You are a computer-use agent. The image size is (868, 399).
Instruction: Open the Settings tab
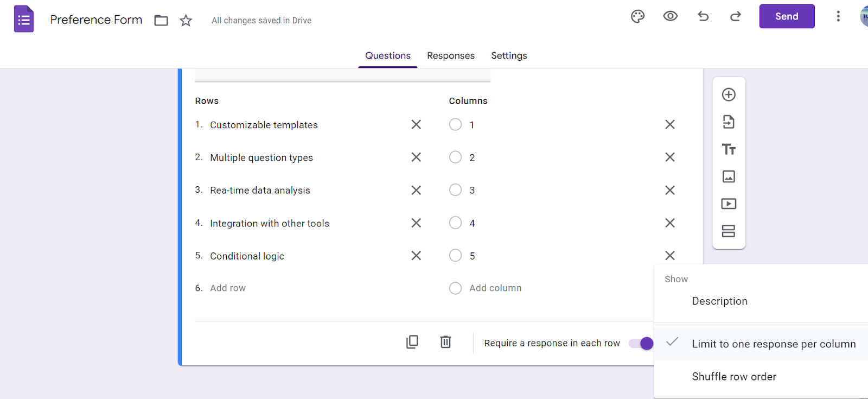click(x=509, y=55)
